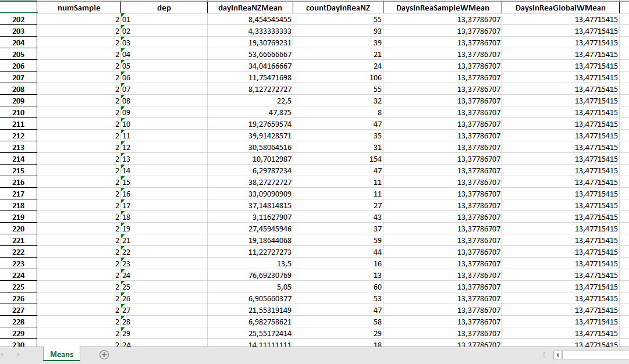Image resolution: width=629 pixels, height=364 pixels.
Task: Click dep cell 13 in row 214
Action: (164, 159)
